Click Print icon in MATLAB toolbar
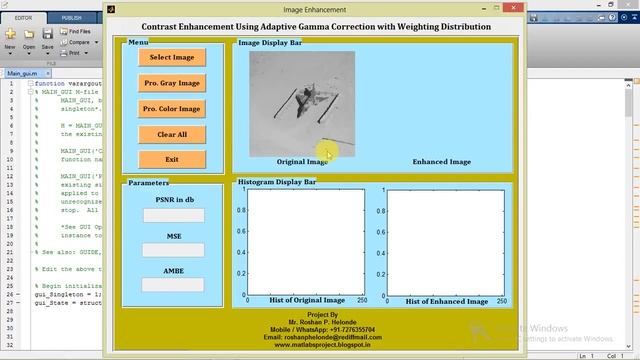640x360 pixels. [64, 53]
